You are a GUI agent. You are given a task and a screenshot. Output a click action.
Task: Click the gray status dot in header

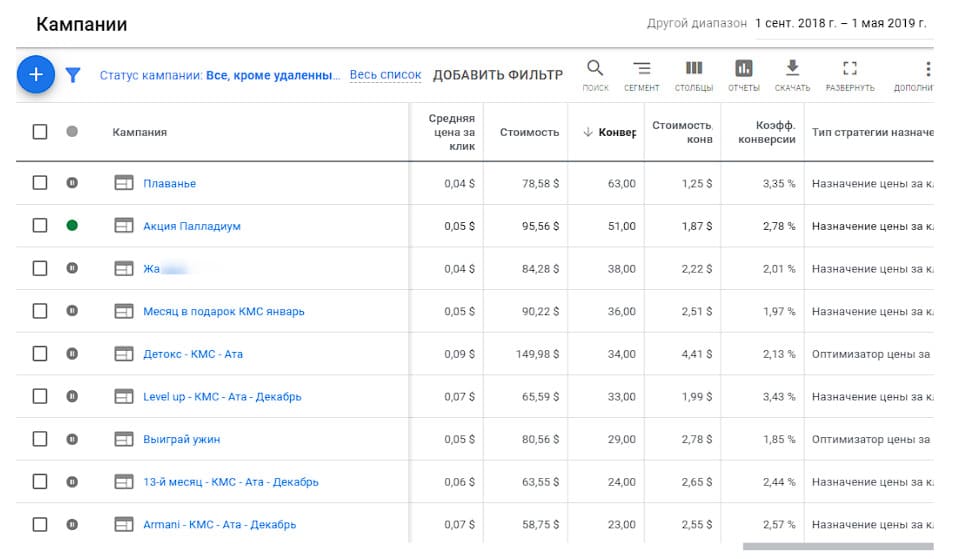[72, 131]
